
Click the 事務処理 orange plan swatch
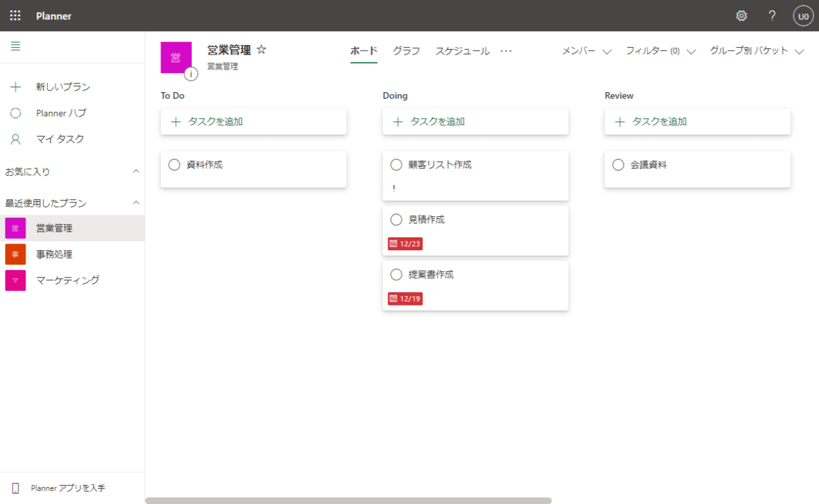tap(15, 254)
